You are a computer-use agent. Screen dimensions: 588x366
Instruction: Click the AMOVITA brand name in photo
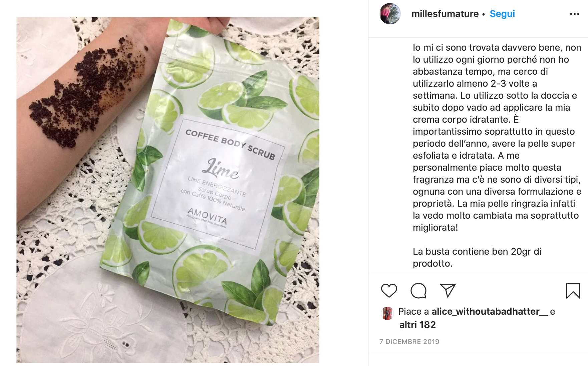207,216
